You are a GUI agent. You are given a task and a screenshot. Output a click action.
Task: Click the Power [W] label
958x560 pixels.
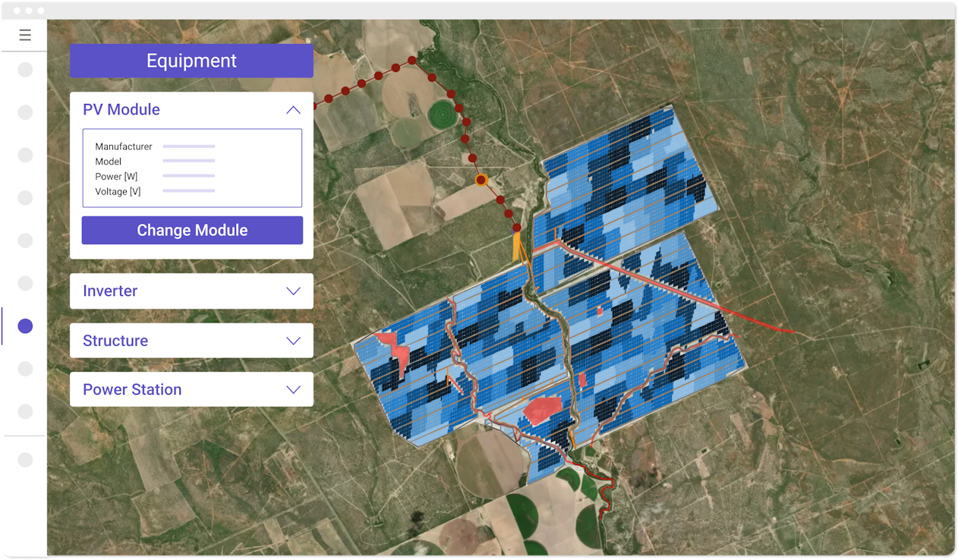pyautogui.click(x=116, y=177)
